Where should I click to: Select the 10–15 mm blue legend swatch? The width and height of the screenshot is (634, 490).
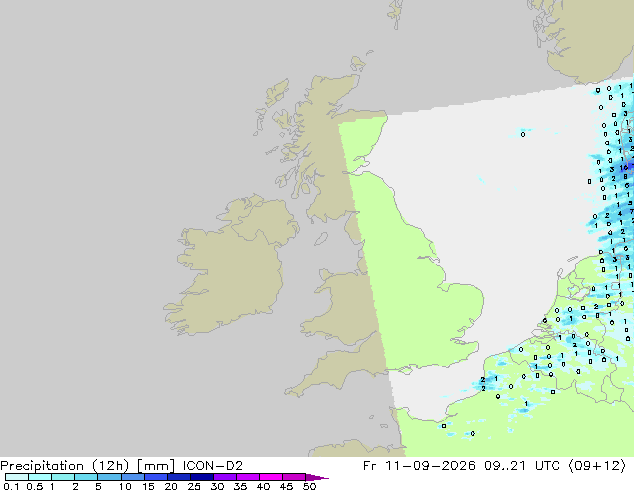point(133,477)
